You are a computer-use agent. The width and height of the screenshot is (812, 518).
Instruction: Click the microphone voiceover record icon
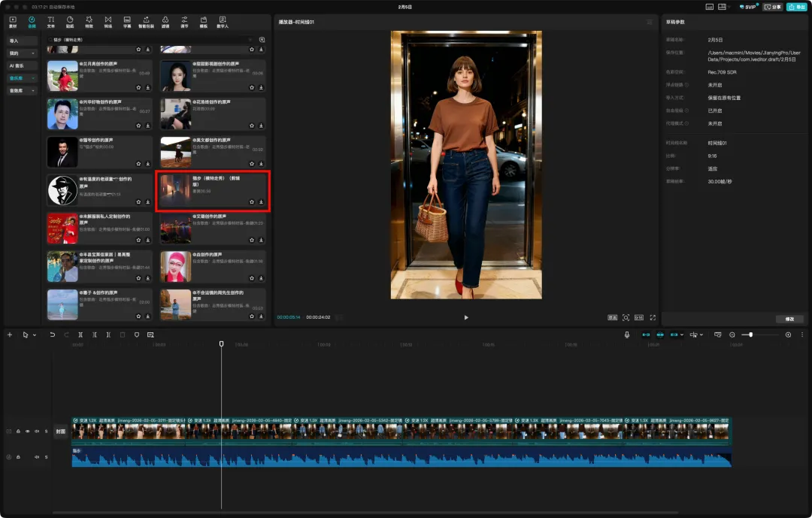pyautogui.click(x=626, y=335)
